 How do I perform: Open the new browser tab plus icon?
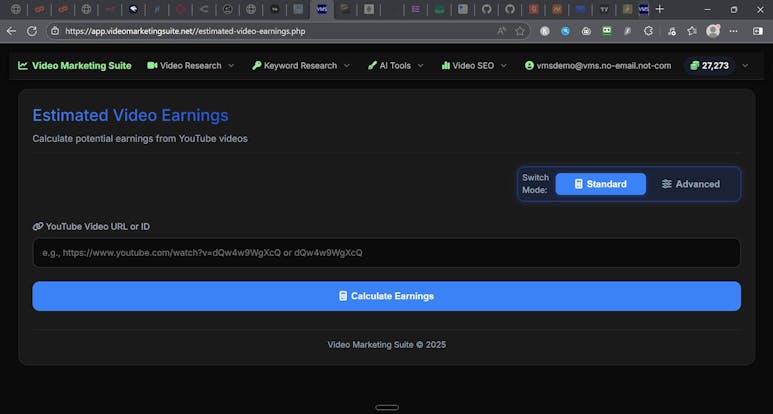pyautogui.click(x=659, y=9)
